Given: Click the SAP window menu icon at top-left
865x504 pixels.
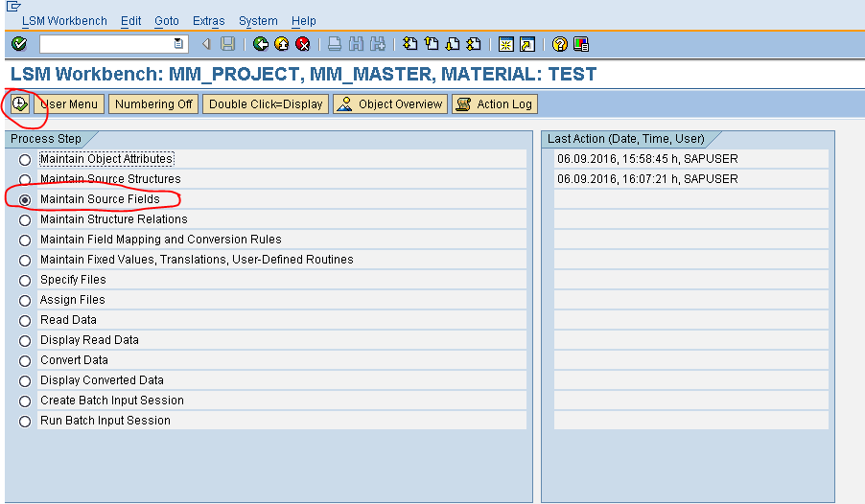Looking at the screenshot, I should point(13,6).
